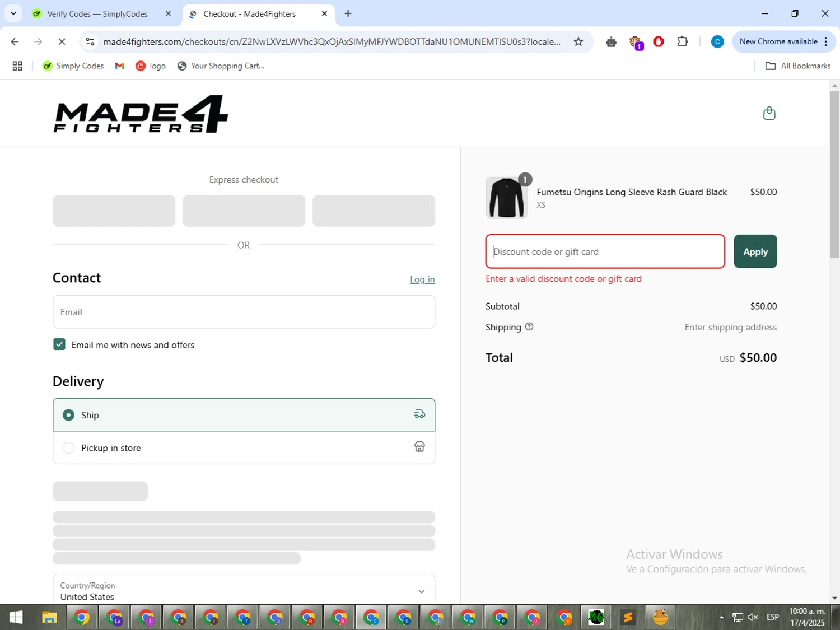Open the Windows Start menu
The image size is (840, 630).
pos(16,618)
